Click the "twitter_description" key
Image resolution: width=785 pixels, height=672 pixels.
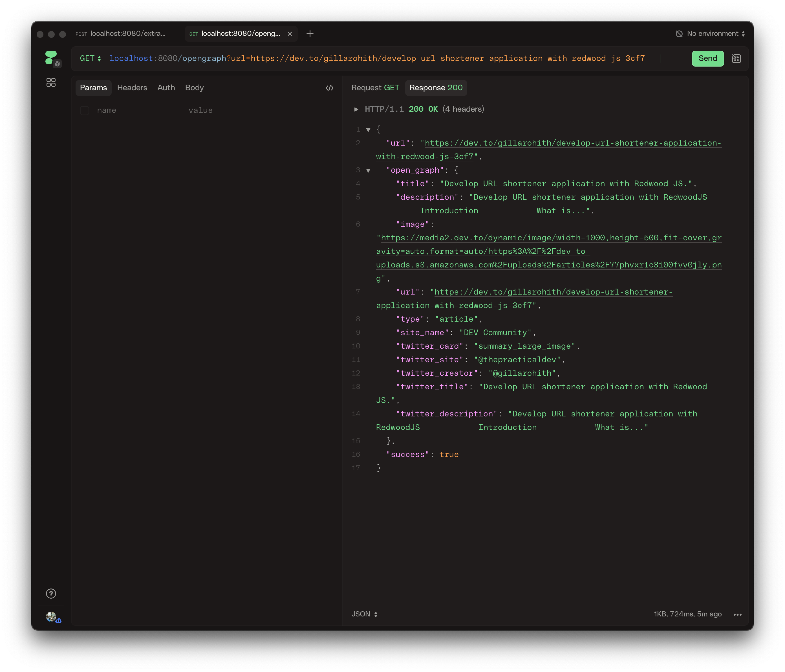(447, 414)
